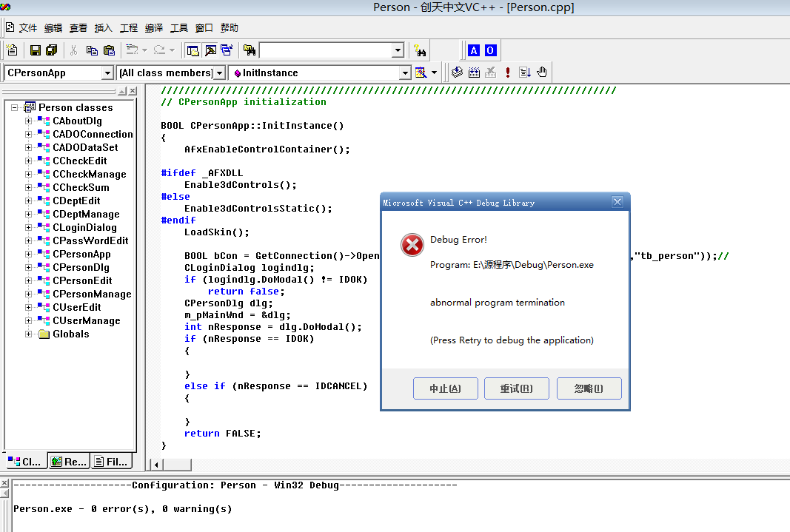Click the 忽略(I) ignore button

pyautogui.click(x=589, y=388)
